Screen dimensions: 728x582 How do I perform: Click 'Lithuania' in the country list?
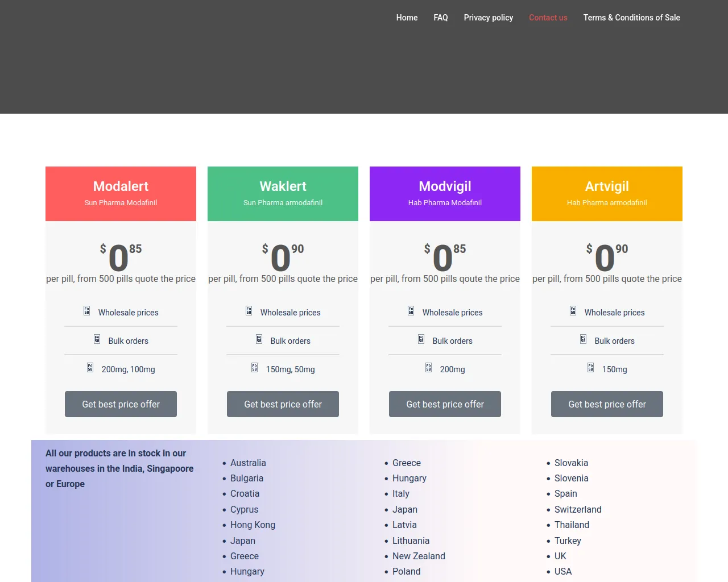pos(411,541)
